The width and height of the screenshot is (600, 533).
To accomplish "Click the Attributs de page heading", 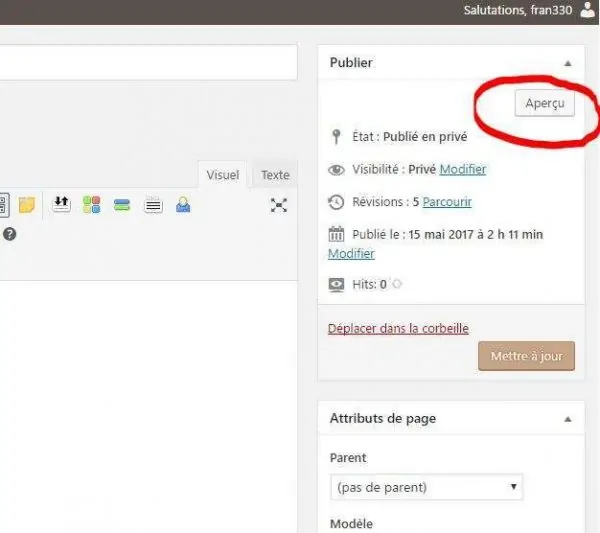I will tap(383, 419).
